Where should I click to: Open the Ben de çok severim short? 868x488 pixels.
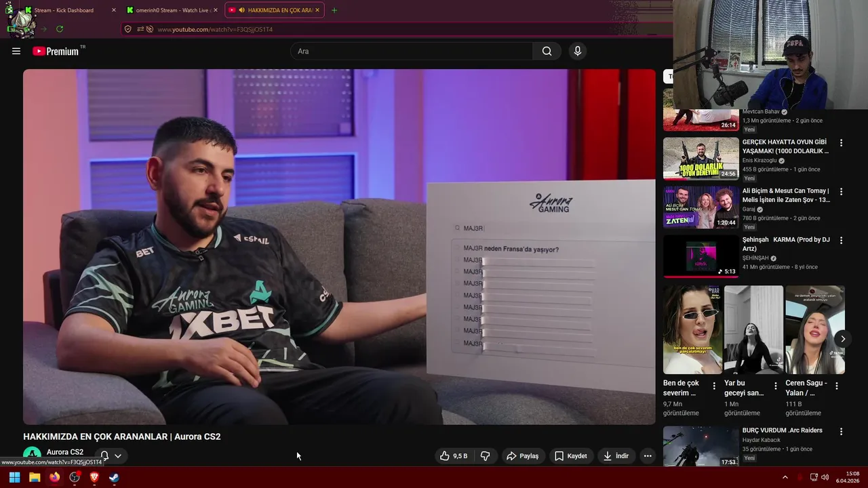pos(692,330)
